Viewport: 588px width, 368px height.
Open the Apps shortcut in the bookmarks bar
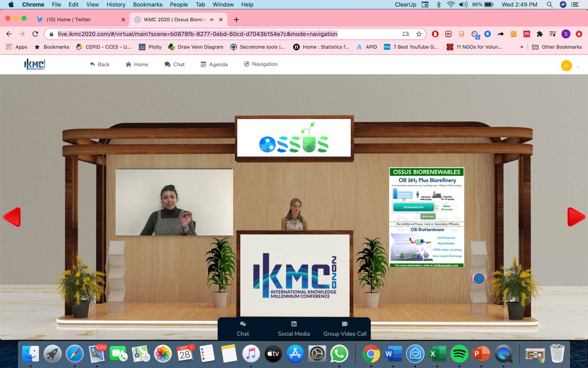(x=17, y=47)
